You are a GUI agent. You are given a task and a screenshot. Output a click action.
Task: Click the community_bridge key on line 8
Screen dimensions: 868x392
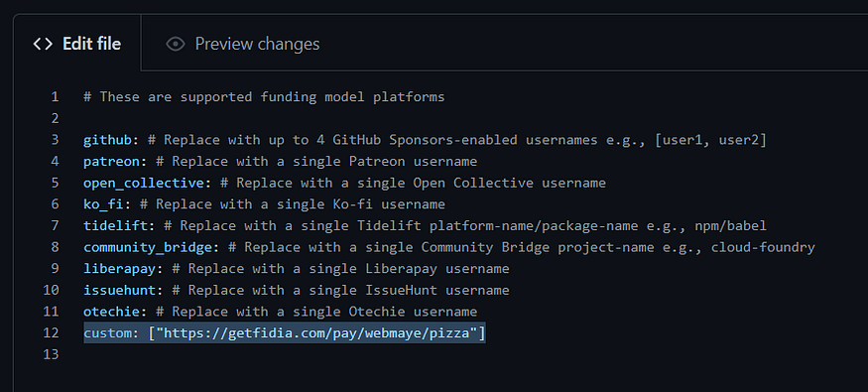(x=148, y=247)
